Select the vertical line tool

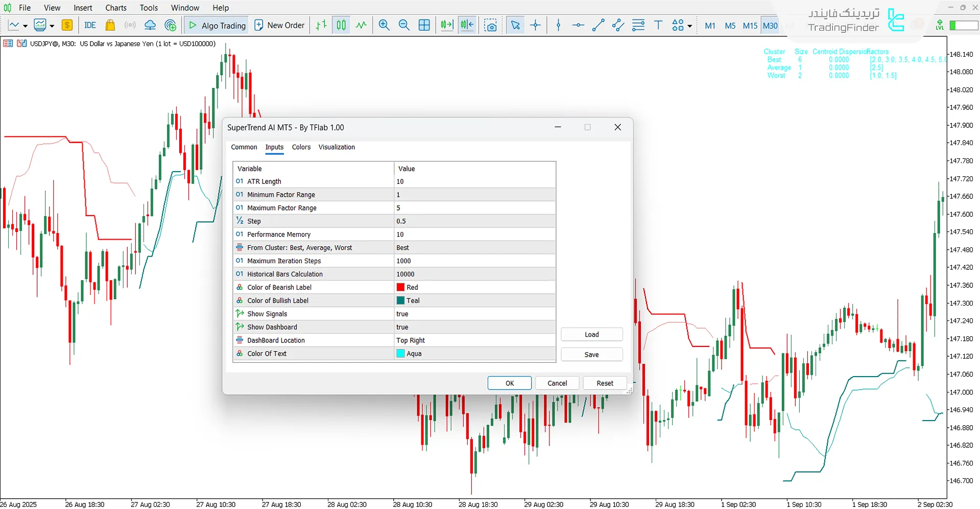(x=558, y=25)
